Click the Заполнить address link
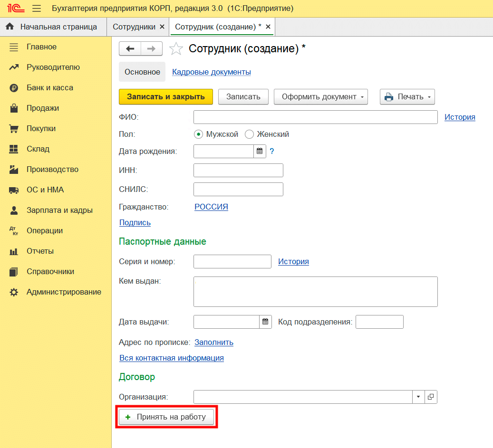493x448 pixels. click(214, 342)
